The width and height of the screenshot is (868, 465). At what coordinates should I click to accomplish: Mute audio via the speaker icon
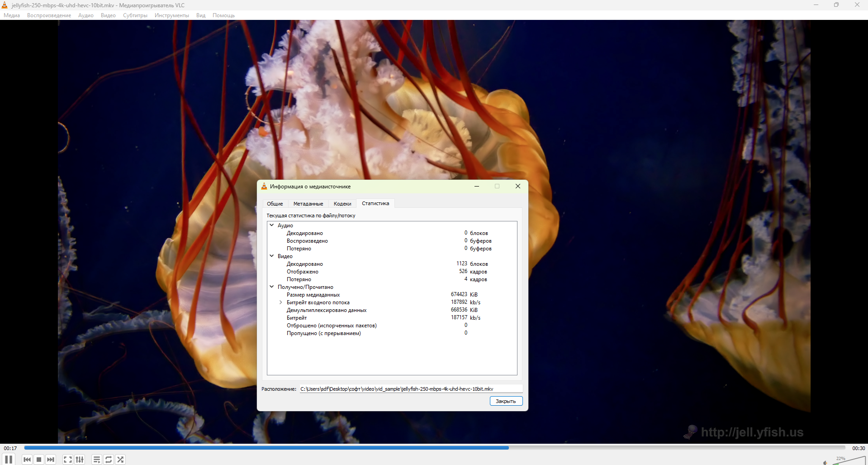[825, 462]
